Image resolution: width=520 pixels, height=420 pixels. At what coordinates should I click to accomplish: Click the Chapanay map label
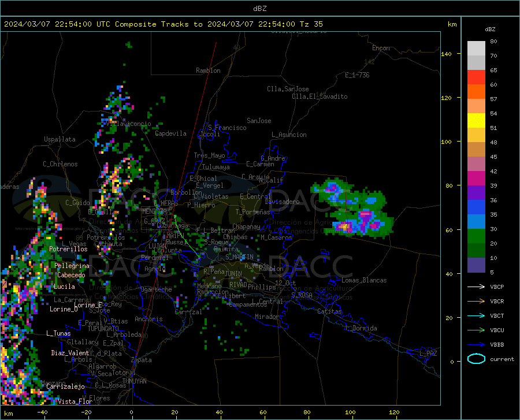pyautogui.click(x=246, y=226)
